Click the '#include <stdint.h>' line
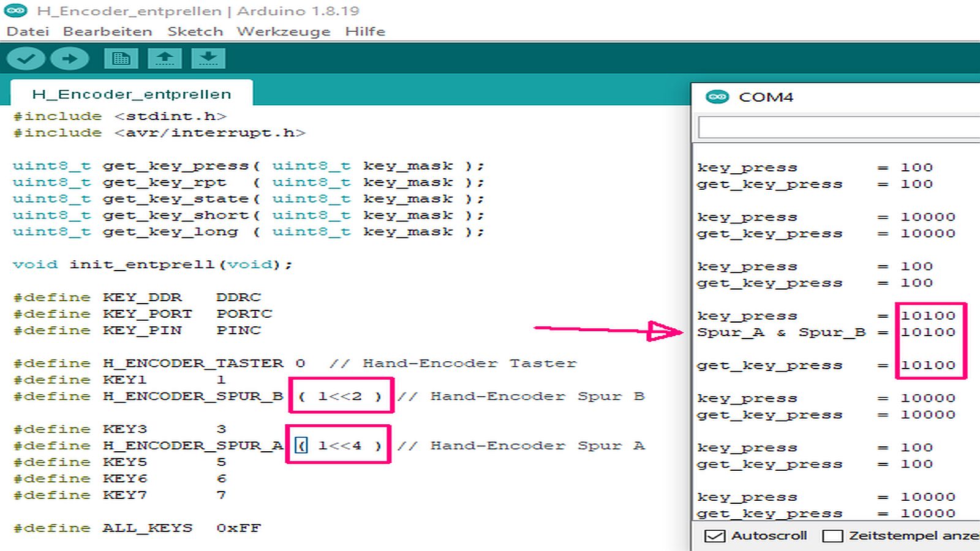Screen dimensions: 980x551 pyautogui.click(x=120, y=116)
